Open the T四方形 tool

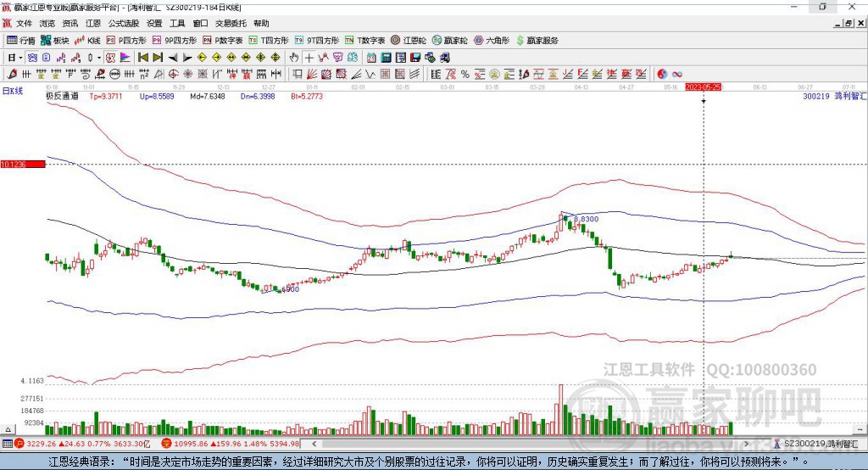[x=269, y=41]
